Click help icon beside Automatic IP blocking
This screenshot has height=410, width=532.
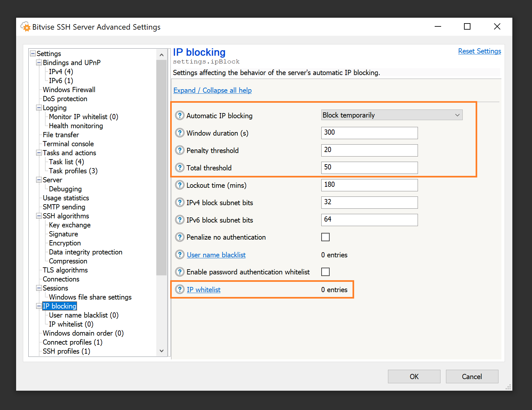[179, 115]
